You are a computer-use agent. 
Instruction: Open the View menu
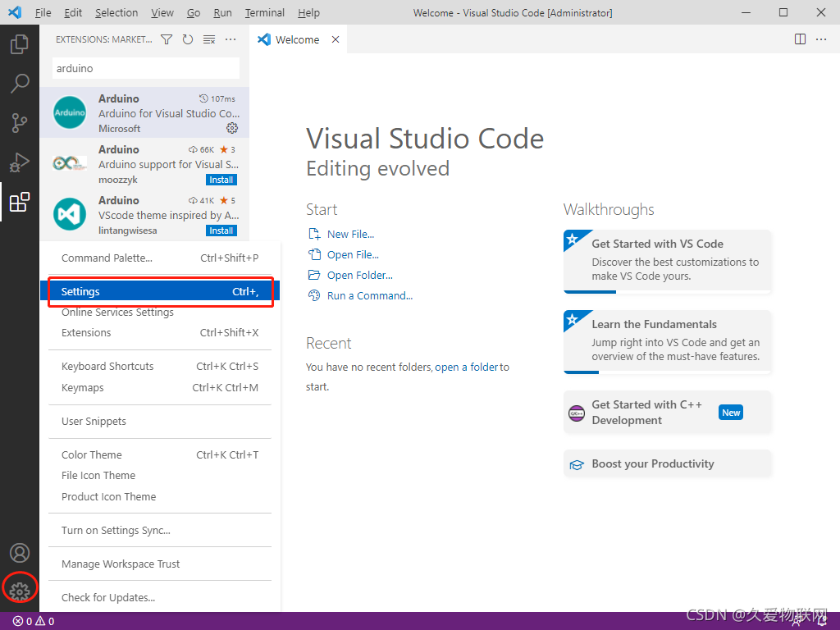click(x=162, y=13)
